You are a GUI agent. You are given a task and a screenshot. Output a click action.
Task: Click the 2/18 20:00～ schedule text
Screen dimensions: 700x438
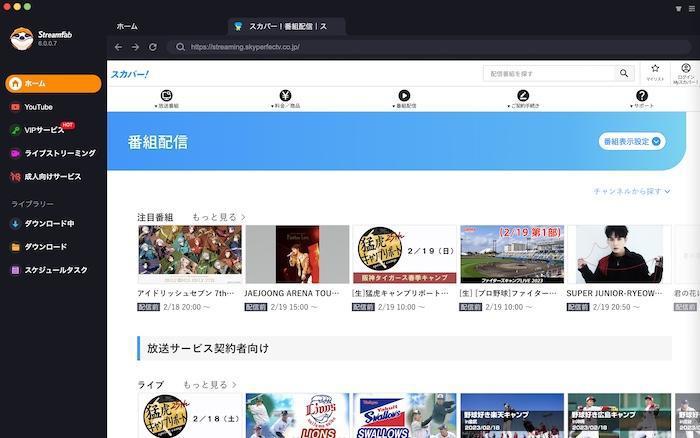tap(186, 307)
